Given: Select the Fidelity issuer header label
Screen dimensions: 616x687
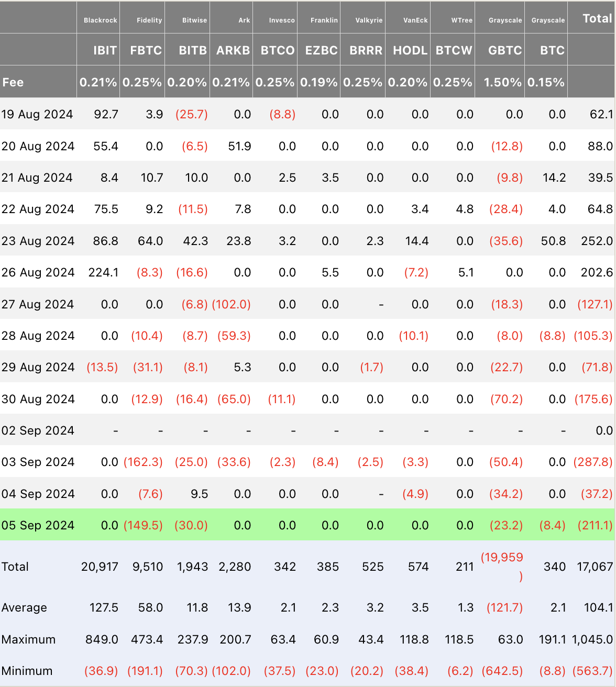Looking at the screenshot, I should (149, 20).
